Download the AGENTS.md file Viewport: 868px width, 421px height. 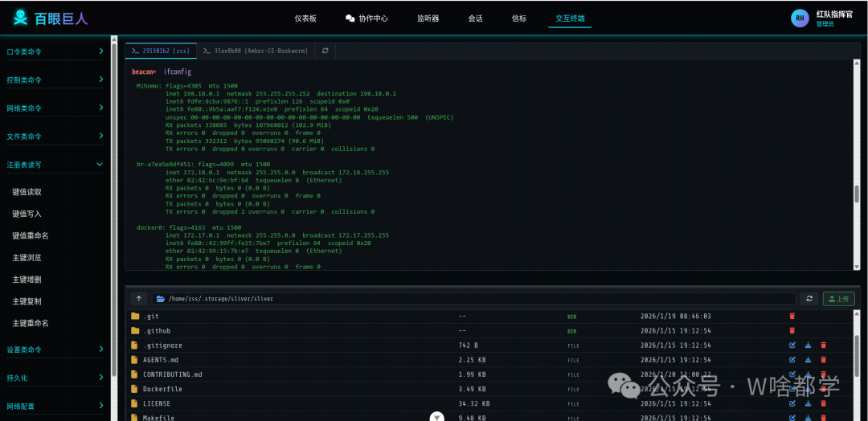tap(808, 360)
